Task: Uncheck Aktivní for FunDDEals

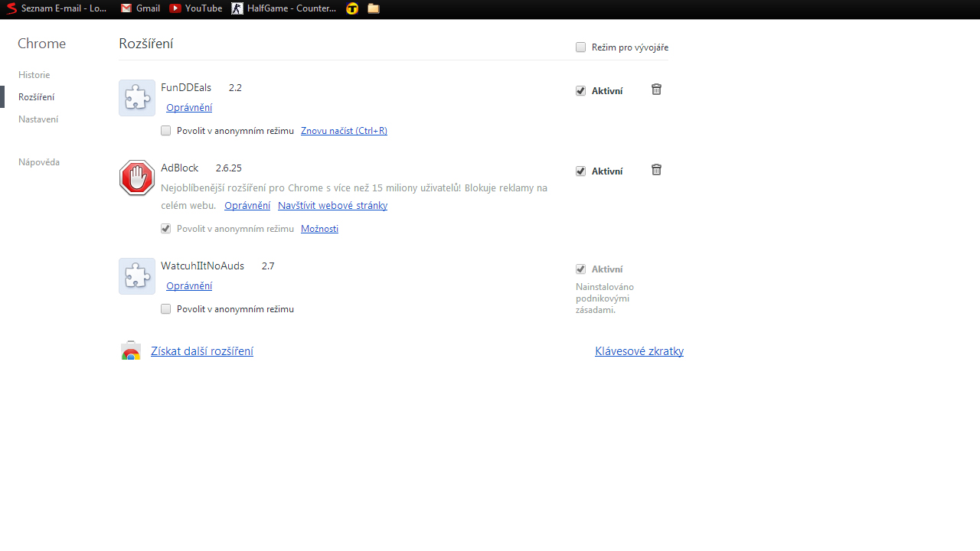Action: [580, 91]
